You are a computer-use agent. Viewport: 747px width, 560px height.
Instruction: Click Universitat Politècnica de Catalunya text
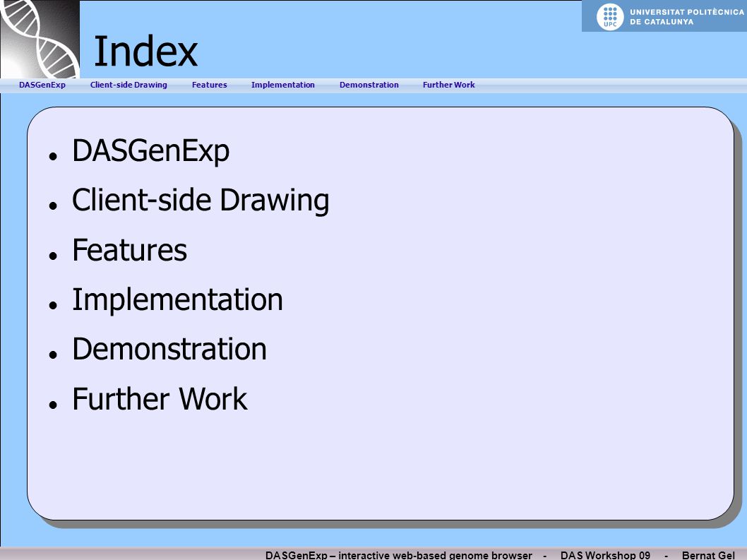point(686,17)
